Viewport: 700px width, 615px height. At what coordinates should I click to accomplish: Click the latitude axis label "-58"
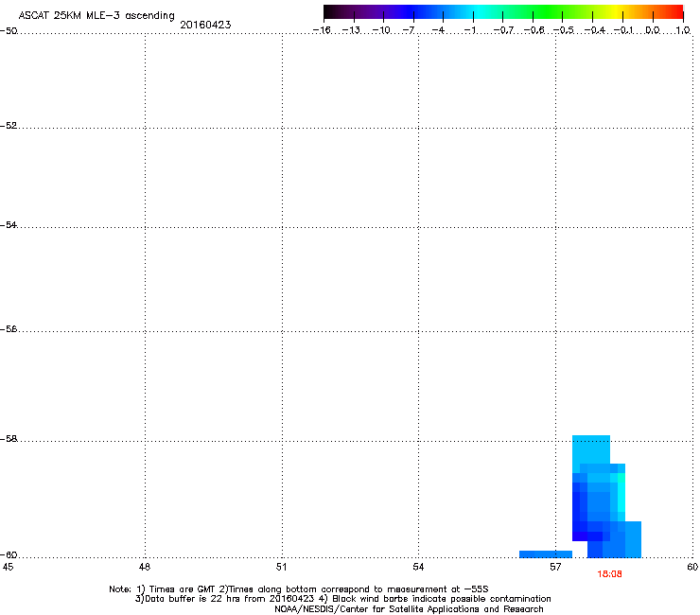(x=9, y=439)
